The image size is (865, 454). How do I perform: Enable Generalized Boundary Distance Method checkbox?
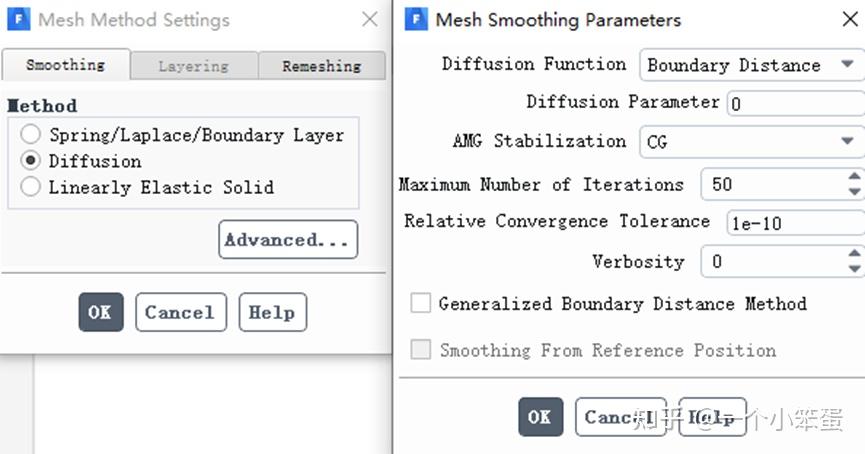point(421,303)
